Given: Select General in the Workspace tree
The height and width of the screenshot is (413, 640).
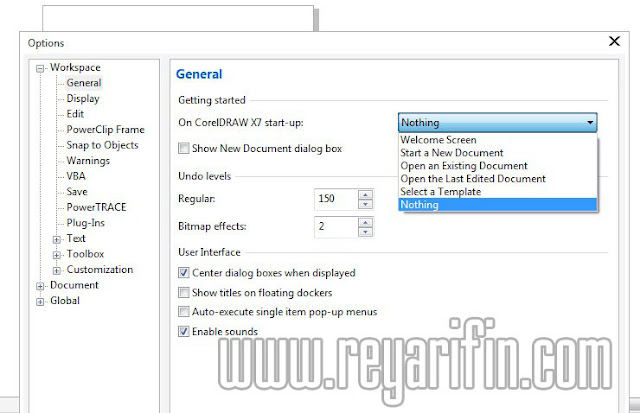Looking at the screenshot, I should point(84,83).
